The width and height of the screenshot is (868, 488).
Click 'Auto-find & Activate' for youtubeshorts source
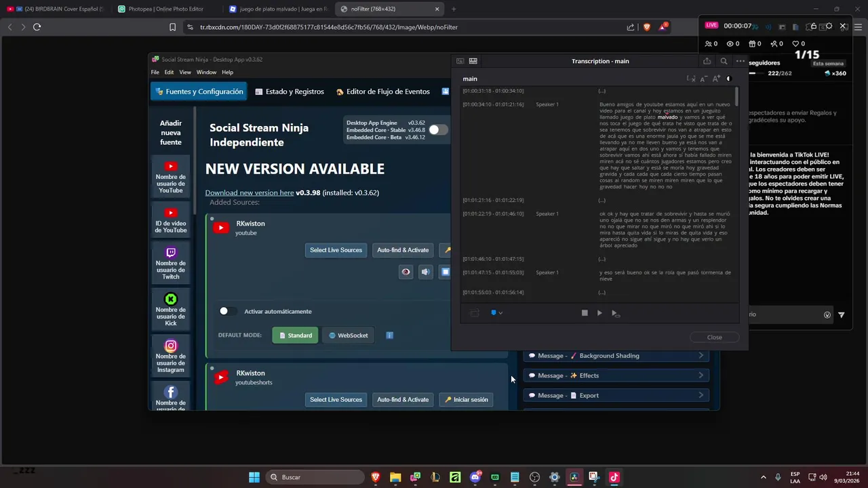(403, 400)
